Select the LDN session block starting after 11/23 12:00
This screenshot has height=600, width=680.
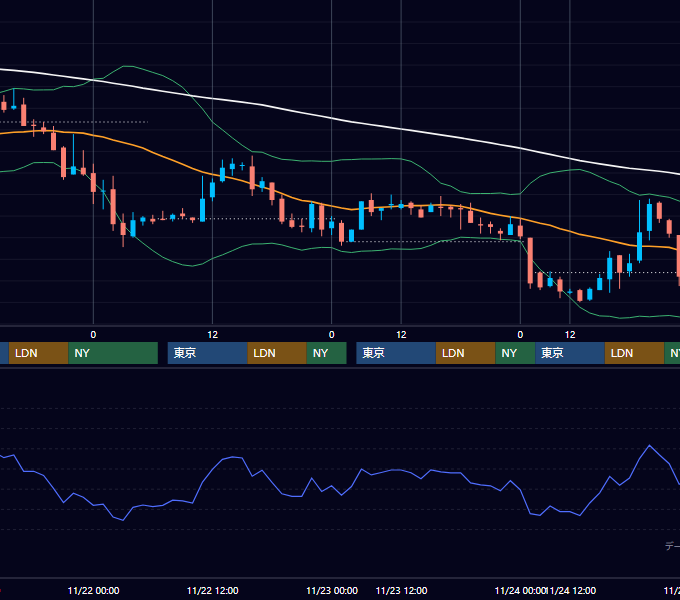[x=465, y=353]
